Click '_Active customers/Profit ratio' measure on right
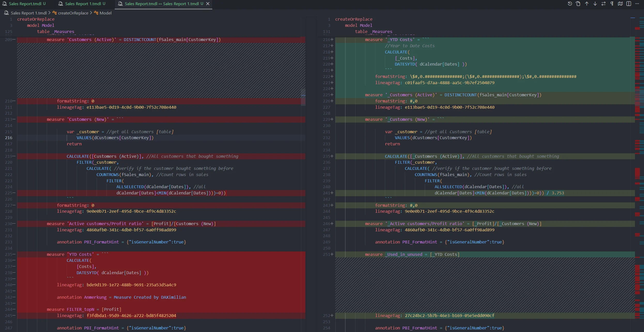This screenshot has width=644, height=332. click(425, 224)
